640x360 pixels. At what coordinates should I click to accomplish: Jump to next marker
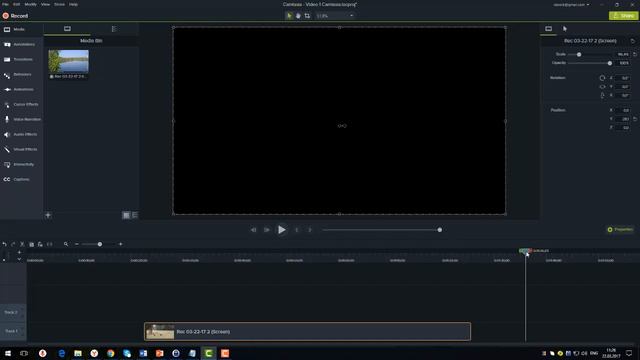pyautogui.click(x=310, y=230)
